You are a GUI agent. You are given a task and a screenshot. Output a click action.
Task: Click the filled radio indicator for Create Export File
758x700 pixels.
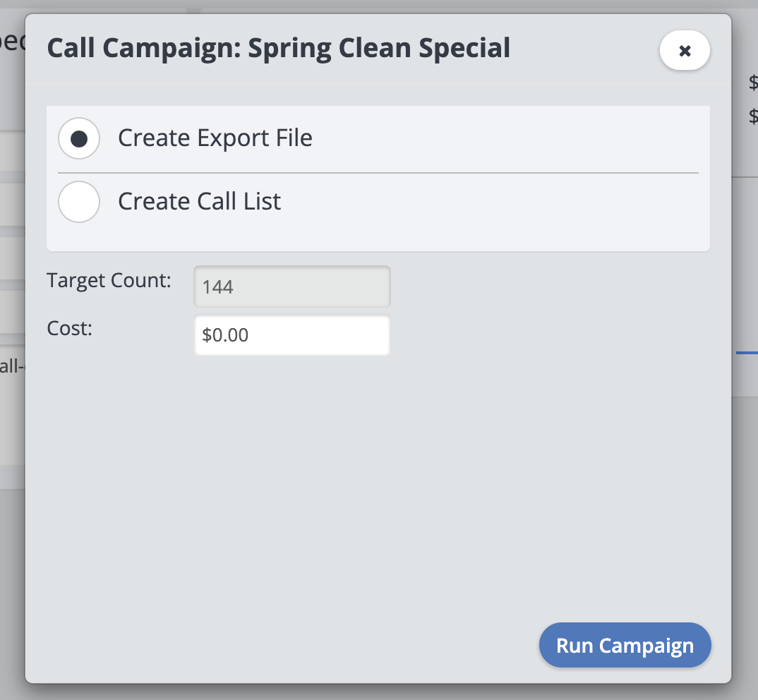pos(79,138)
